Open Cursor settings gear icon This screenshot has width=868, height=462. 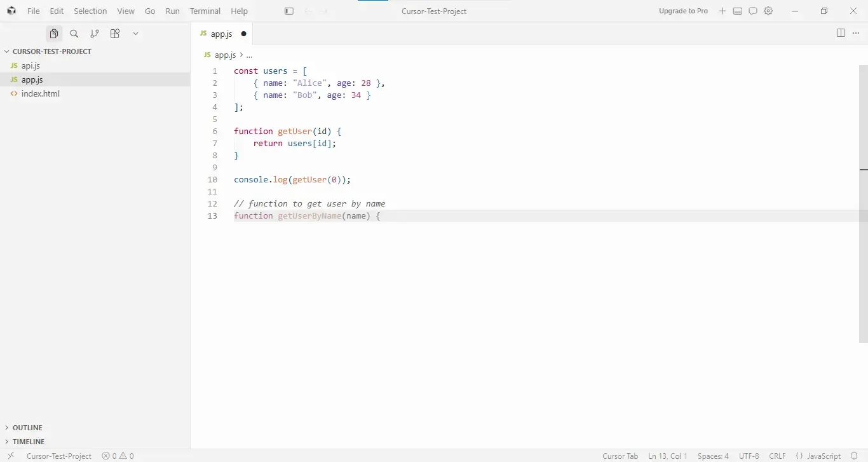pos(768,11)
